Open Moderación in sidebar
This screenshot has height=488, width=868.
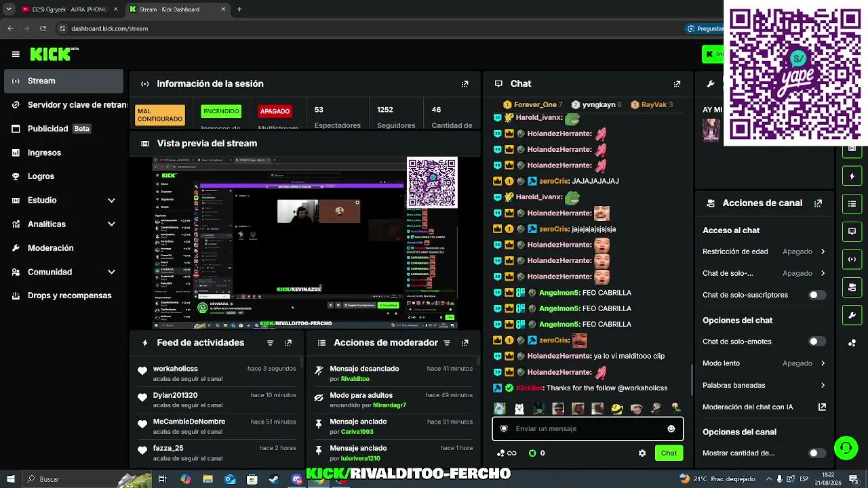coord(63,248)
